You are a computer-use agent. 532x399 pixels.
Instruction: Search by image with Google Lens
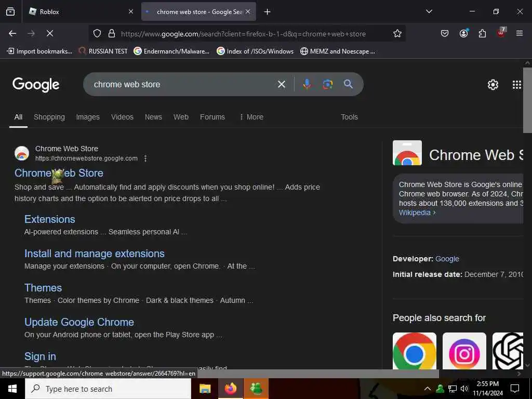327,84
